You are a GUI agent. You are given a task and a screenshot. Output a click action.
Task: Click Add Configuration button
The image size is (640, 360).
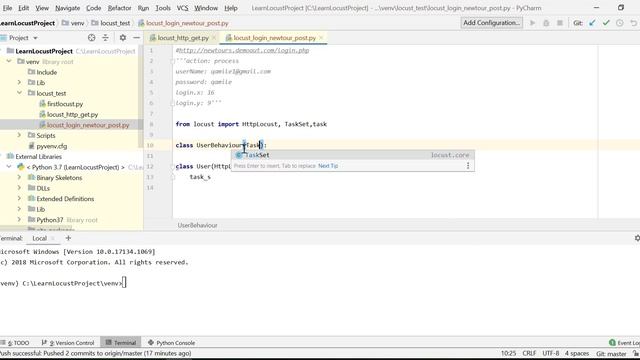coord(491,23)
